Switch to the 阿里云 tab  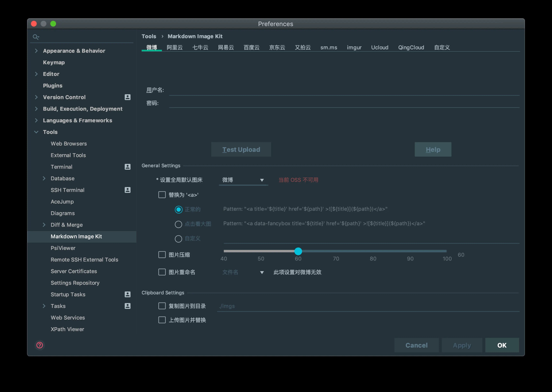174,47
